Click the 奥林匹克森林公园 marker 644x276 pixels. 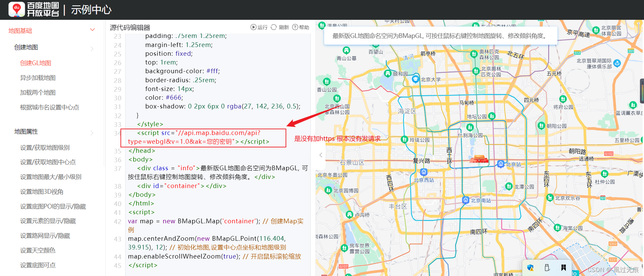coord(474,54)
